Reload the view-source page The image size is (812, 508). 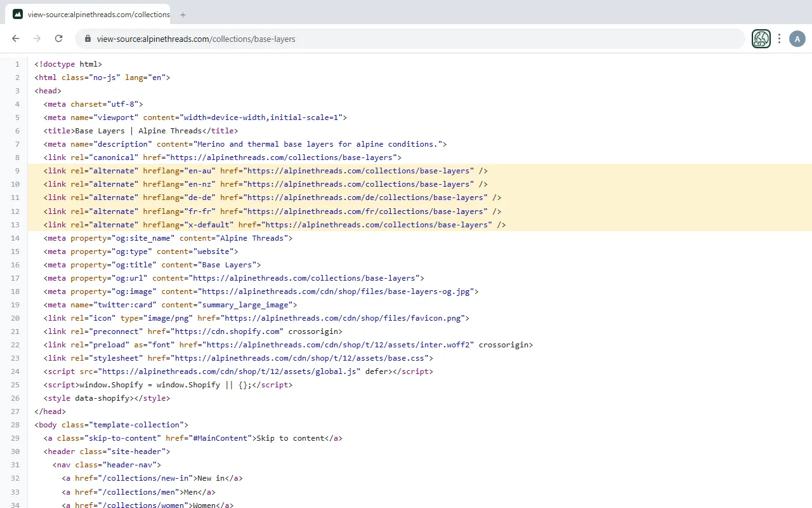click(x=58, y=39)
